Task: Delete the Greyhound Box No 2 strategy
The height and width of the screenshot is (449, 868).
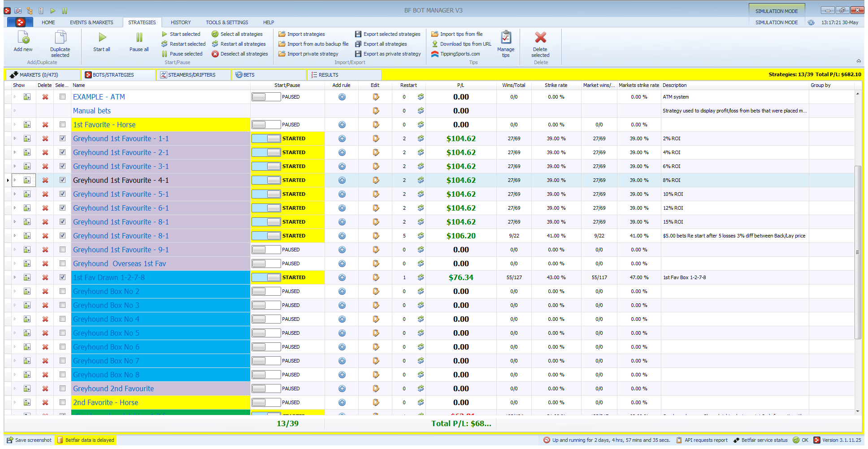Action: point(45,291)
